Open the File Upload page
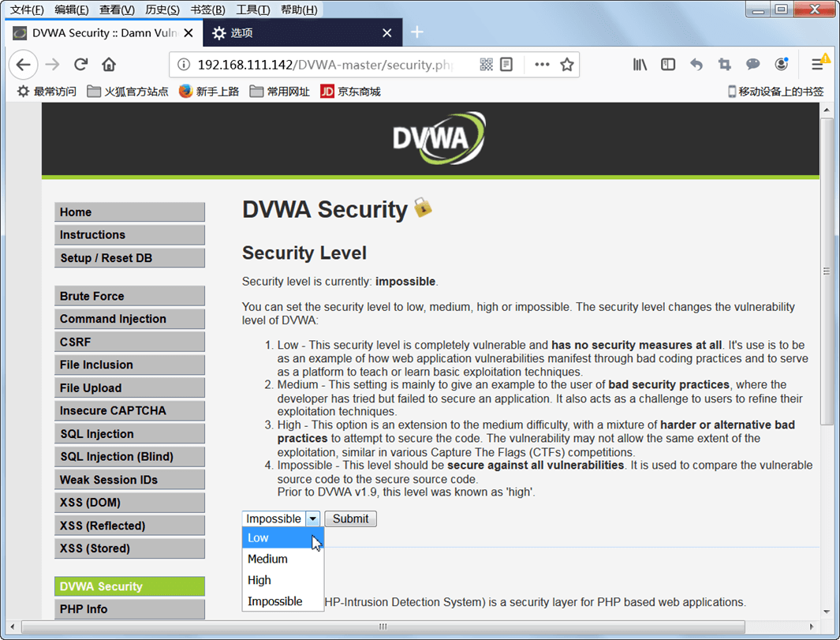The height and width of the screenshot is (640, 840). click(129, 388)
